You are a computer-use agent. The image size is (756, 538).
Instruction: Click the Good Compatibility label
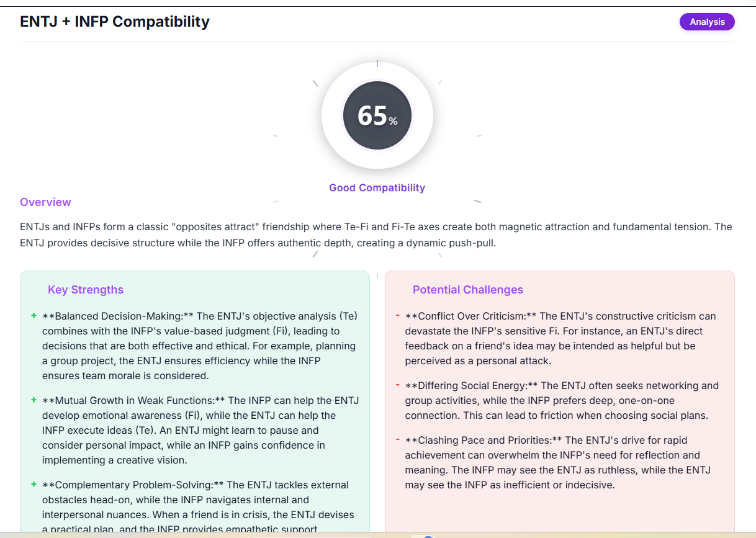click(x=377, y=187)
